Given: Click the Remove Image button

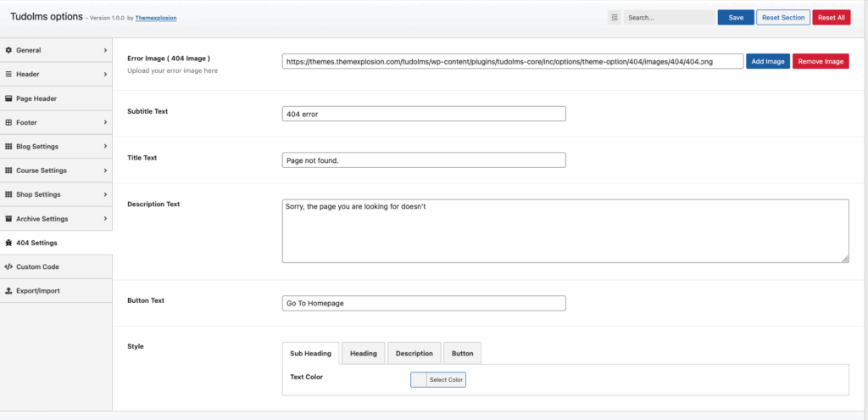Looking at the screenshot, I should point(820,61).
